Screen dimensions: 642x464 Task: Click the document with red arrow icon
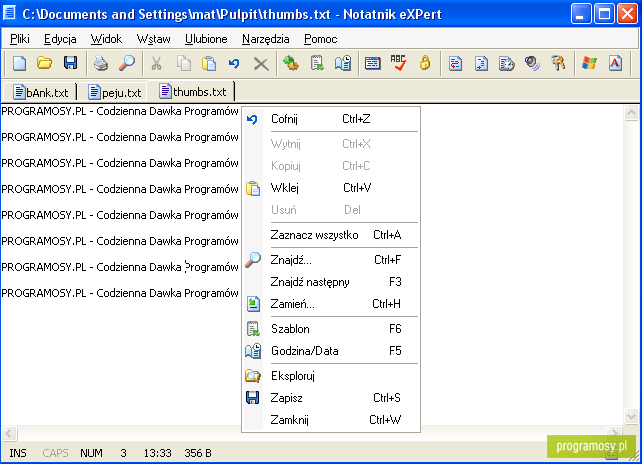coord(481,63)
